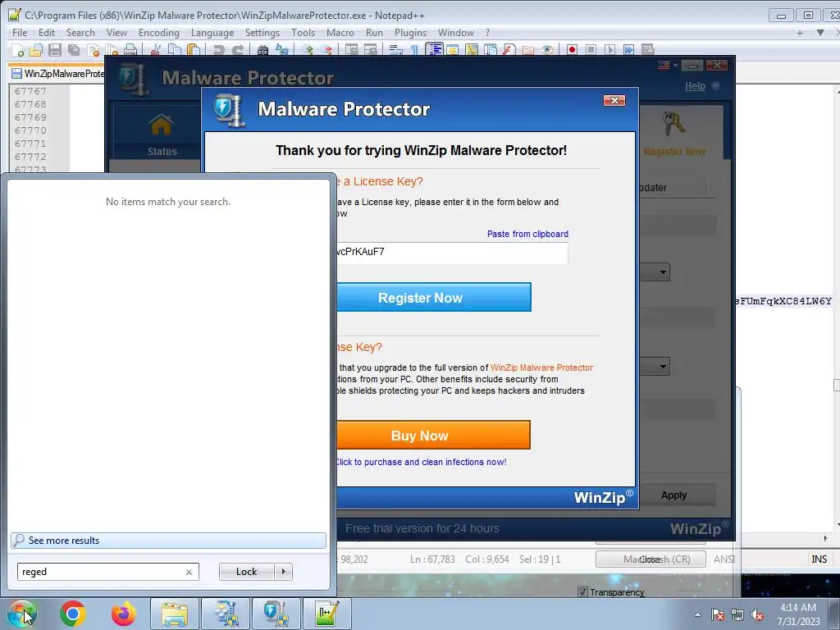
Task: Uncheck the Transparency checkbox
Action: [583, 592]
